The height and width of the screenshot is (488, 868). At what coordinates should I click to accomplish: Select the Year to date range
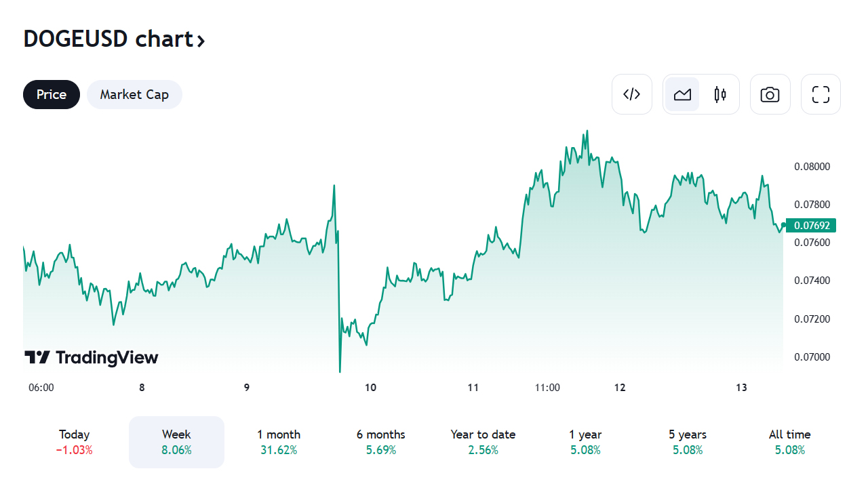click(483, 441)
